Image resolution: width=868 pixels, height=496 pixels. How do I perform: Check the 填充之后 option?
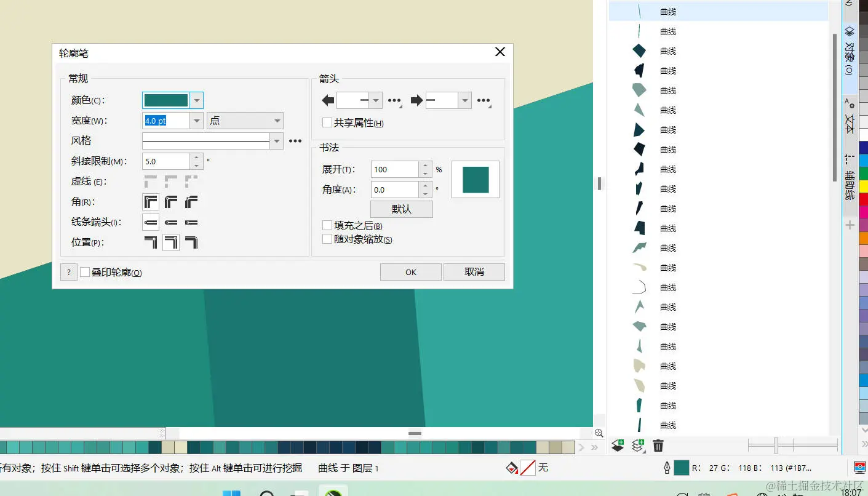[x=327, y=225]
